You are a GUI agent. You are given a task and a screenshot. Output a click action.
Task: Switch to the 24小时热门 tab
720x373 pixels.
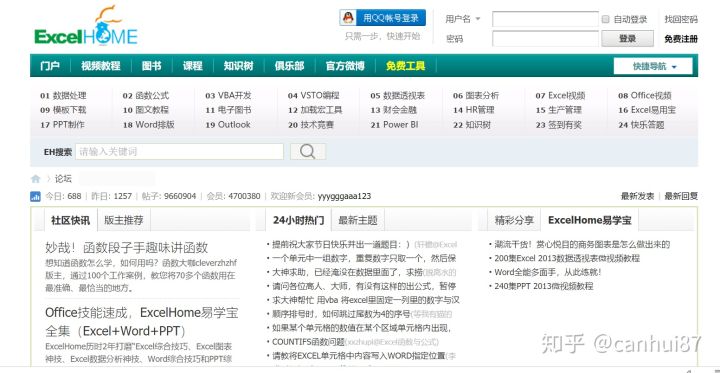(x=298, y=220)
